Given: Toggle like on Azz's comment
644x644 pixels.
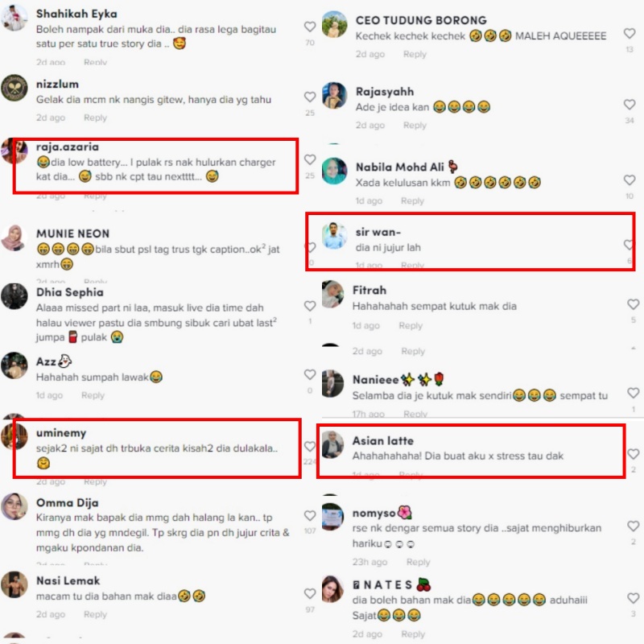Looking at the screenshot, I should pos(310,374).
